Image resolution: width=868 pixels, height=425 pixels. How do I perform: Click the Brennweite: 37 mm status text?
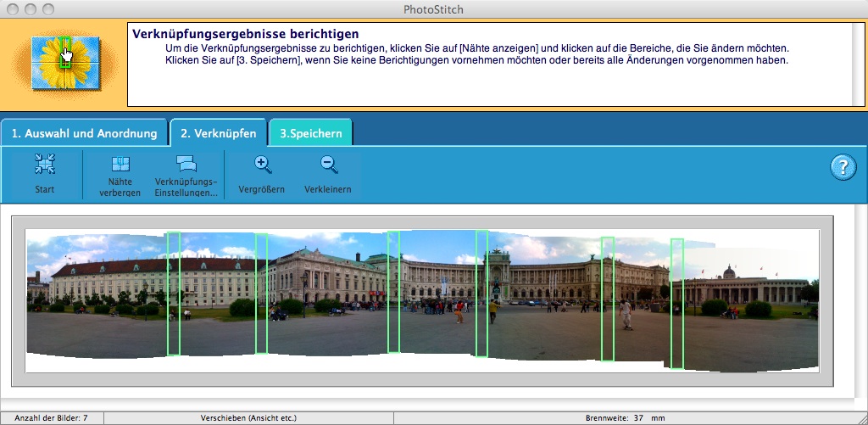[x=625, y=418]
